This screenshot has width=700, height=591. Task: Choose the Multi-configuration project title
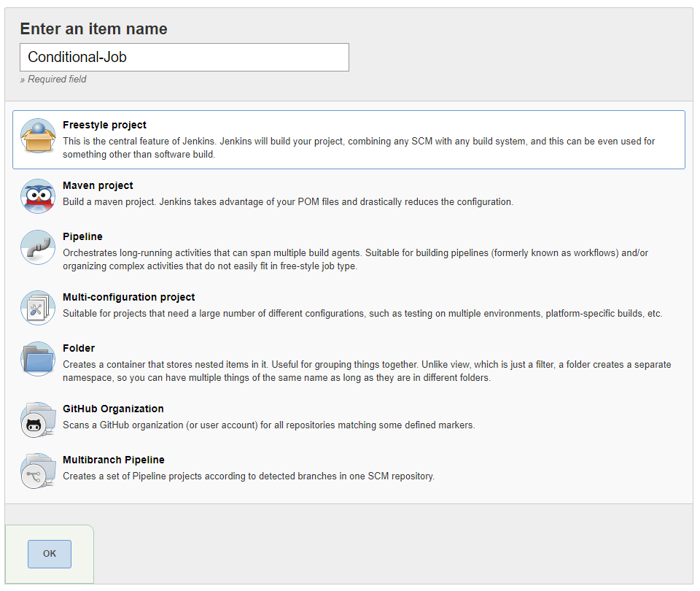pos(128,298)
